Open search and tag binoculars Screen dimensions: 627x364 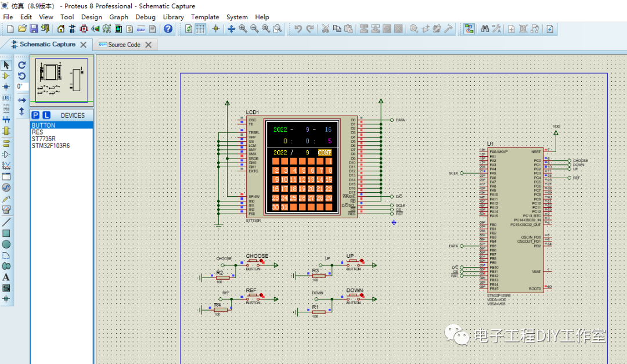[485, 29]
